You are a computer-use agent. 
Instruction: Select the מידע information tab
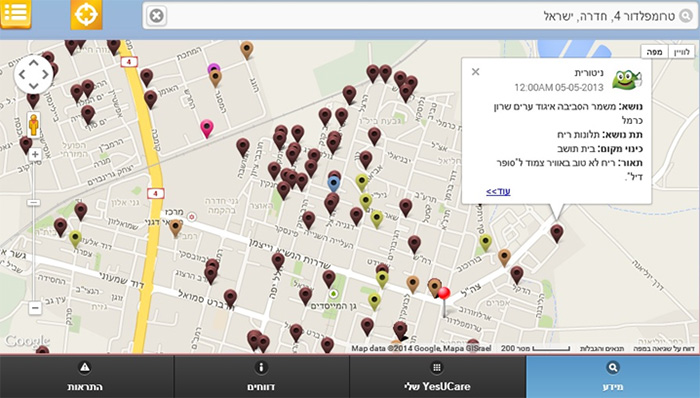pyautogui.click(x=613, y=377)
